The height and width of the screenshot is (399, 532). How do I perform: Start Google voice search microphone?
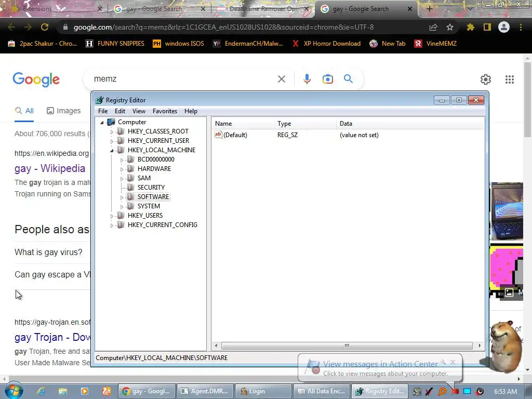pos(307,79)
